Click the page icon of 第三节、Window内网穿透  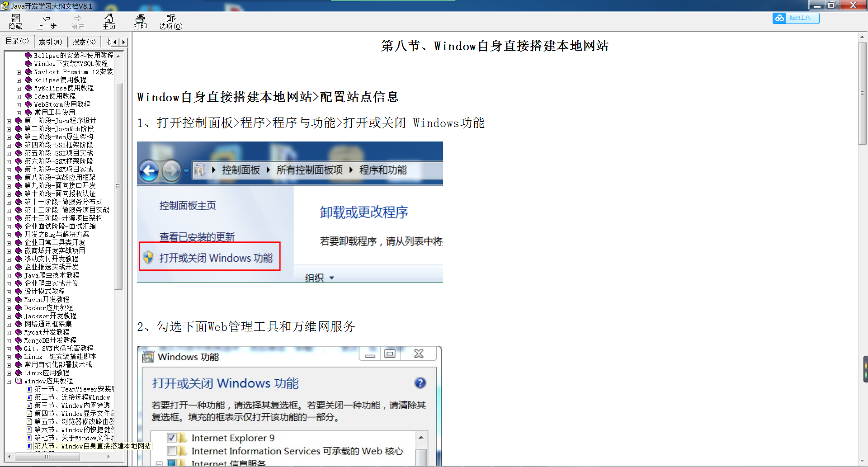[29, 405]
